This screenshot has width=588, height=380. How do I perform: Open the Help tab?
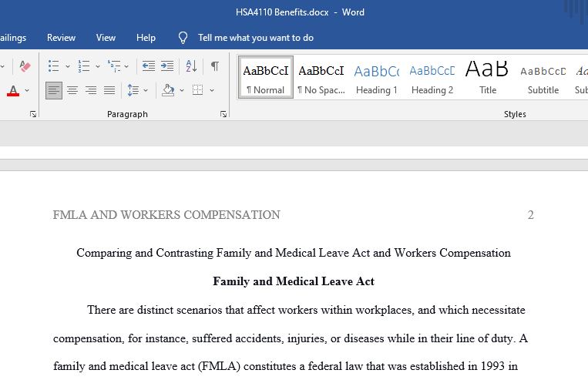tap(146, 38)
